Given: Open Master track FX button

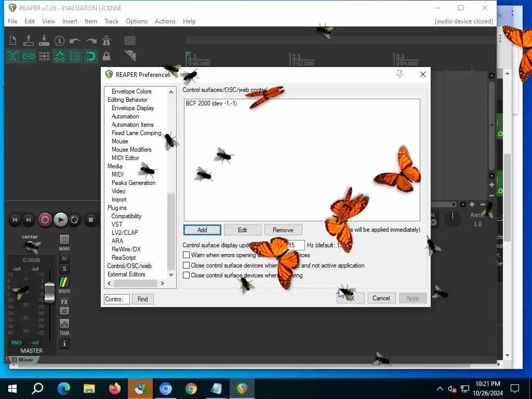Looking at the screenshot, I should [x=64, y=302].
